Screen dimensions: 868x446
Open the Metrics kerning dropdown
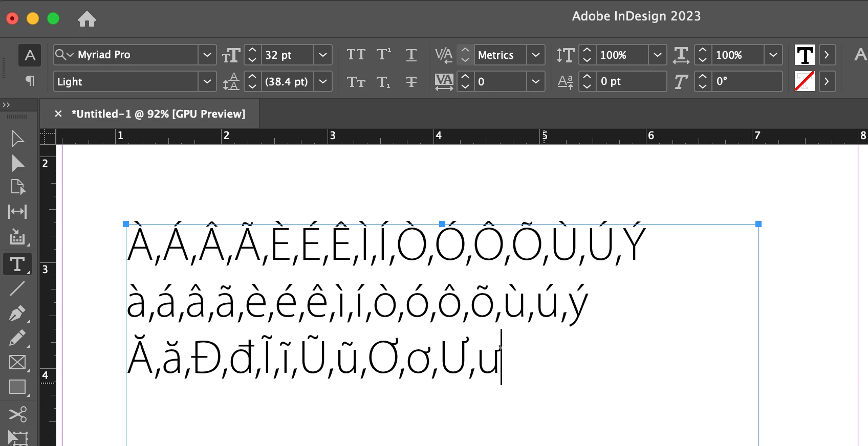(535, 55)
